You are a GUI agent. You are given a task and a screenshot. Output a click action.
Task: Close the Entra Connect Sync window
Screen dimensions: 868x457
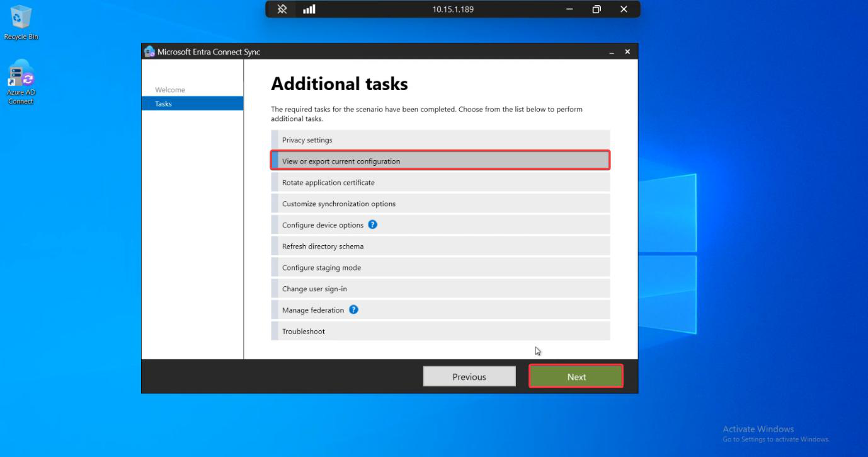pos(627,52)
